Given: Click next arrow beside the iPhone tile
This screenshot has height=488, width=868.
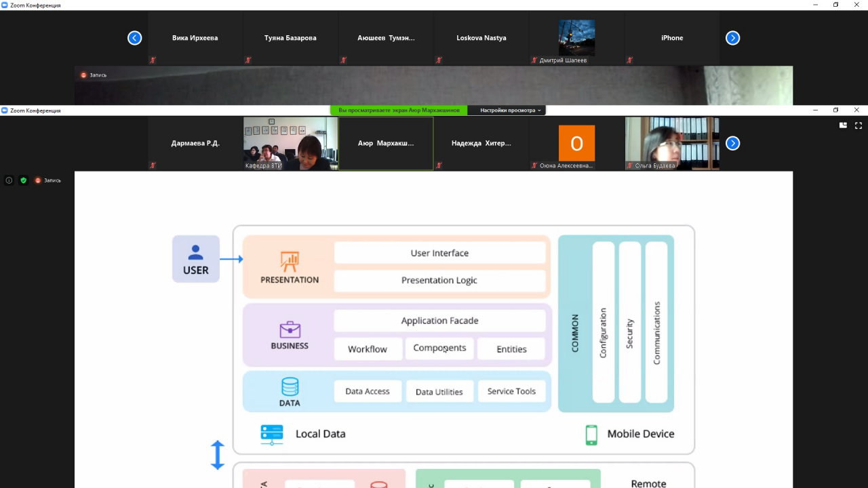Looking at the screenshot, I should coord(732,38).
